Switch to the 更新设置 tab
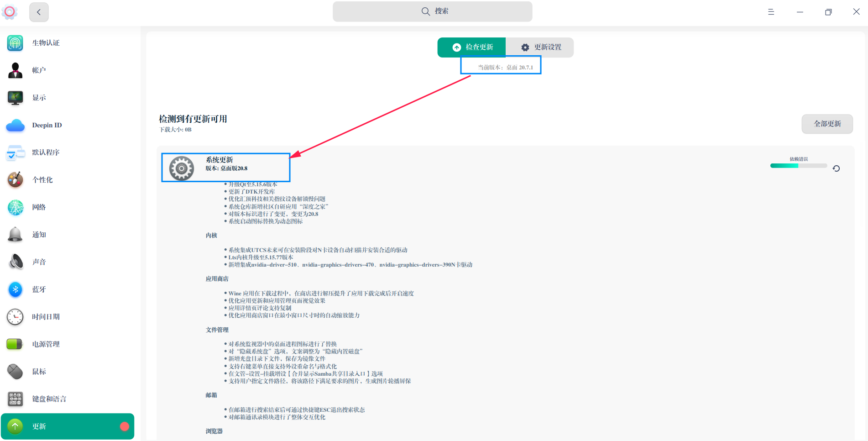 [539, 47]
